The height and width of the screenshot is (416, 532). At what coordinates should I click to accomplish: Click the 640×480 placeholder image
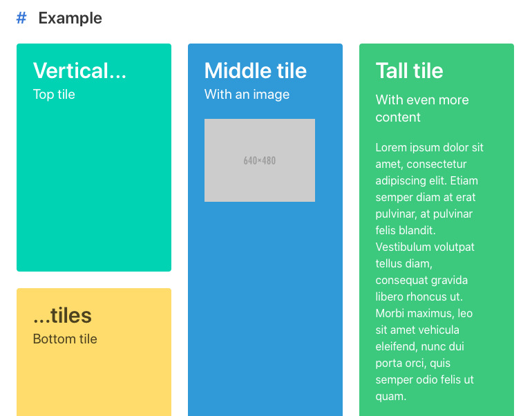click(x=260, y=160)
